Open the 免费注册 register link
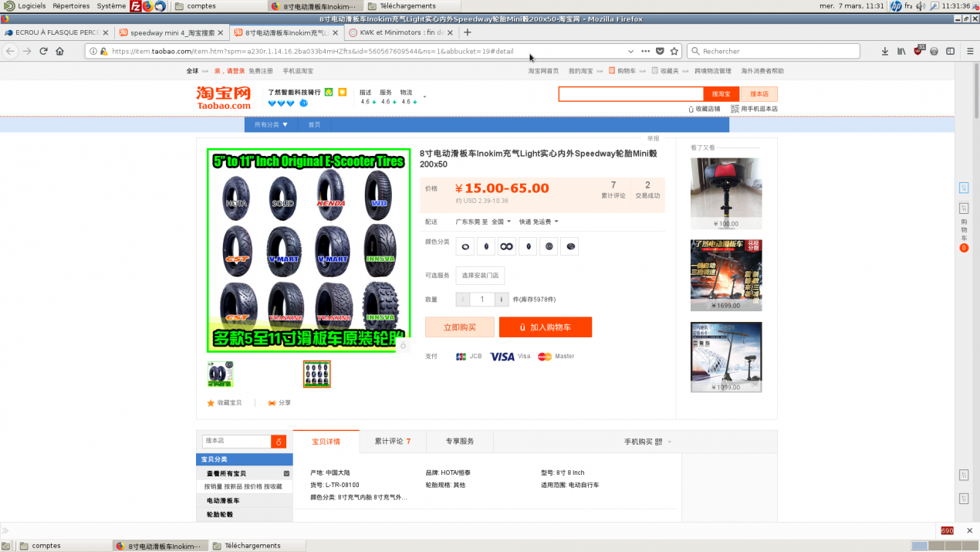980x552 pixels. pyautogui.click(x=261, y=71)
